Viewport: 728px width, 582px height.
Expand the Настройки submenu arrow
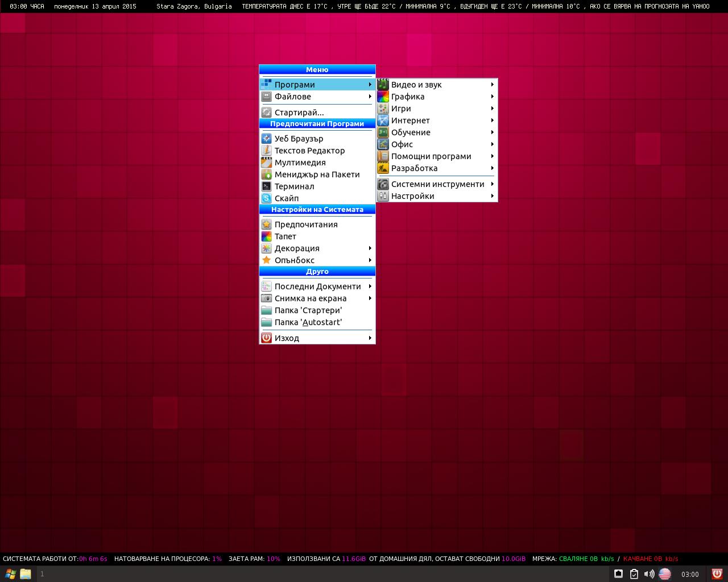click(x=492, y=196)
